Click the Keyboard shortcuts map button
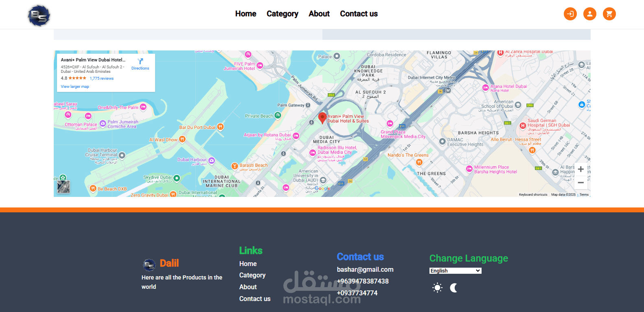The height and width of the screenshot is (312, 644). click(x=533, y=194)
